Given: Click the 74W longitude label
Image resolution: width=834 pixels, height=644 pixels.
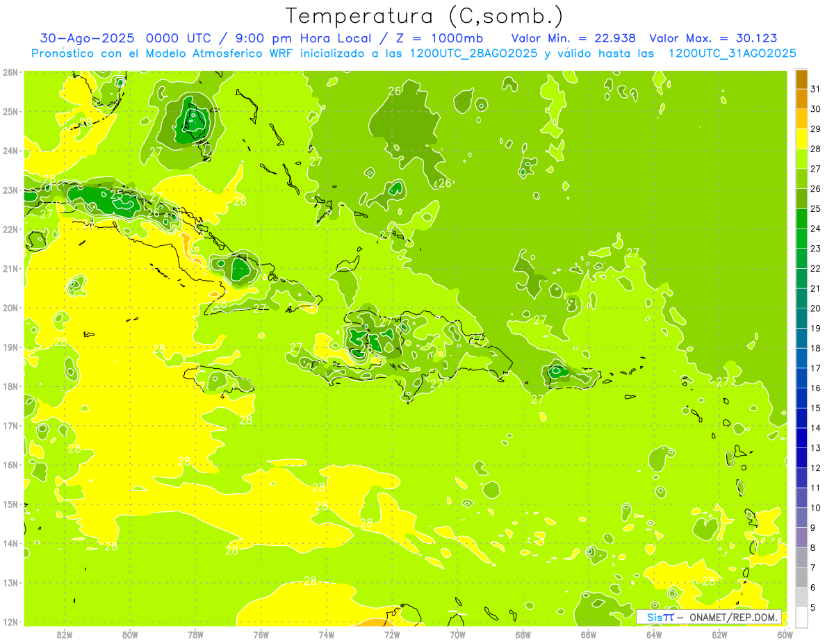Looking at the screenshot, I should tap(327, 634).
